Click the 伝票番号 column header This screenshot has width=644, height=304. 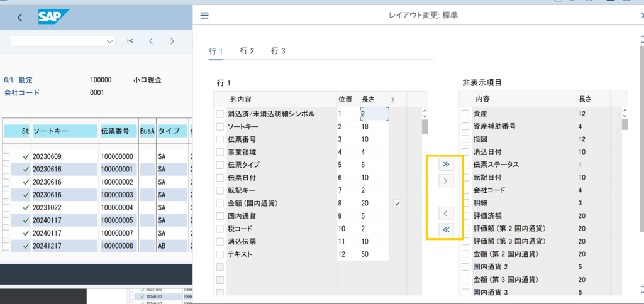(x=117, y=131)
